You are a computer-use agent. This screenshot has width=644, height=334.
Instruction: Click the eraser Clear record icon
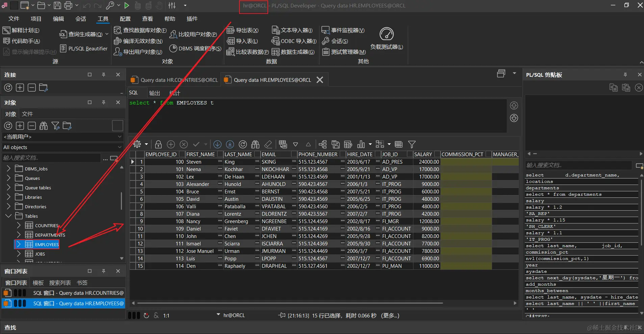(268, 144)
